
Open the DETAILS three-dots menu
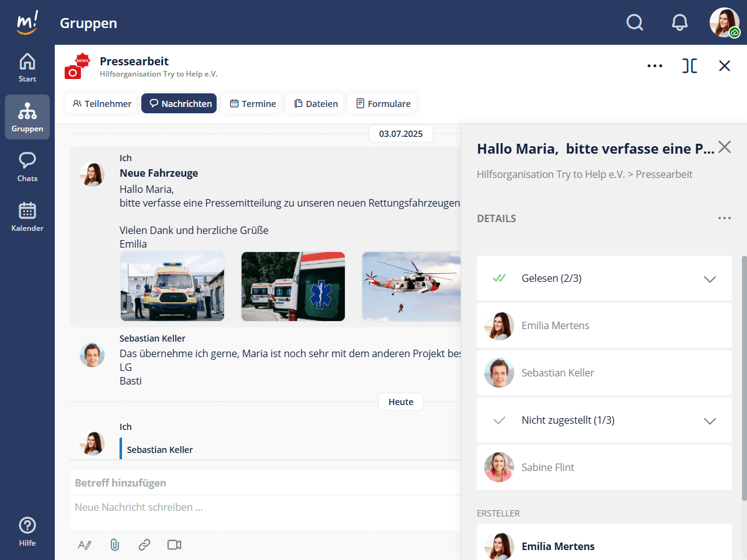[x=724, y=218]
